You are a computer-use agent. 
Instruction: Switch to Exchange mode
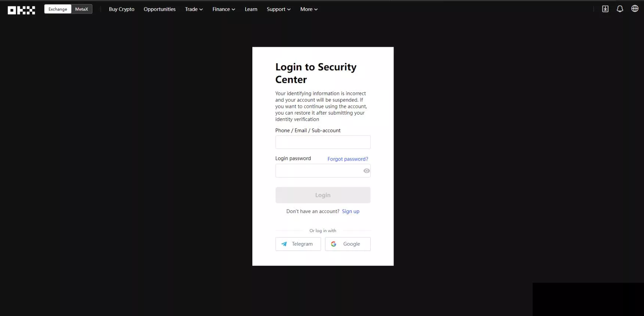point(58,9)
